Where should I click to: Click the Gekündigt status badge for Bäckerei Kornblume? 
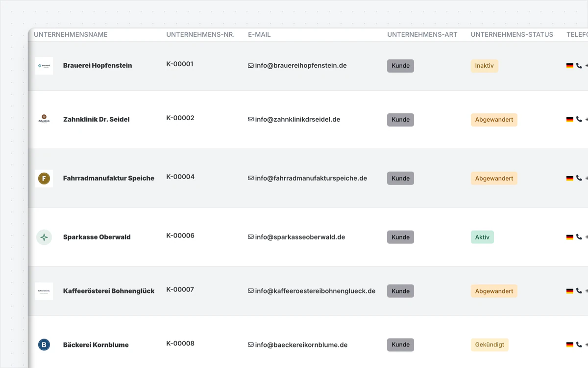coord(490,345)
